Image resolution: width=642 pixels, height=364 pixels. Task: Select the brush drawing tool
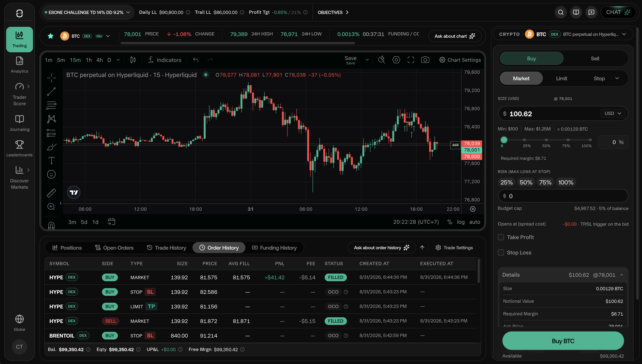(51, 147)
